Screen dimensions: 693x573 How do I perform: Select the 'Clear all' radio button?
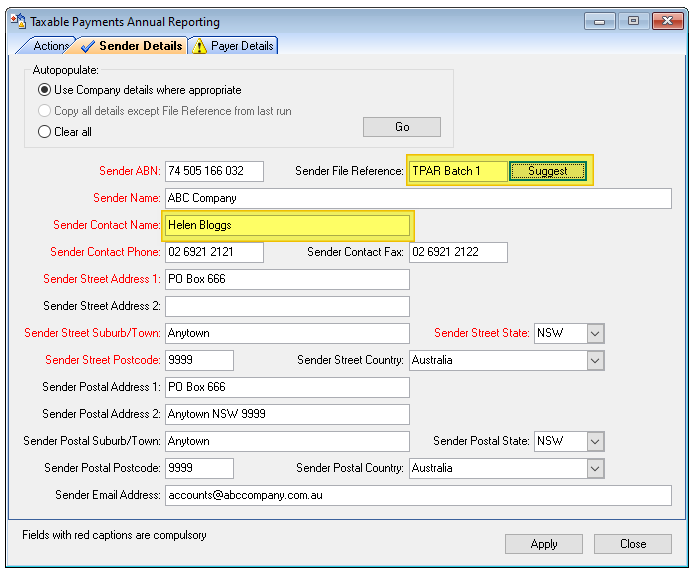(44, 132)
